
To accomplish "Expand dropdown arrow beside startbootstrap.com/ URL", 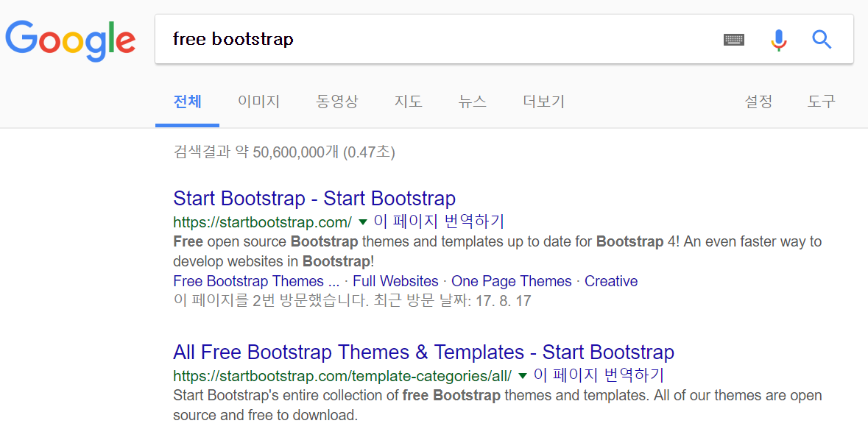I will tap(363, 222).
